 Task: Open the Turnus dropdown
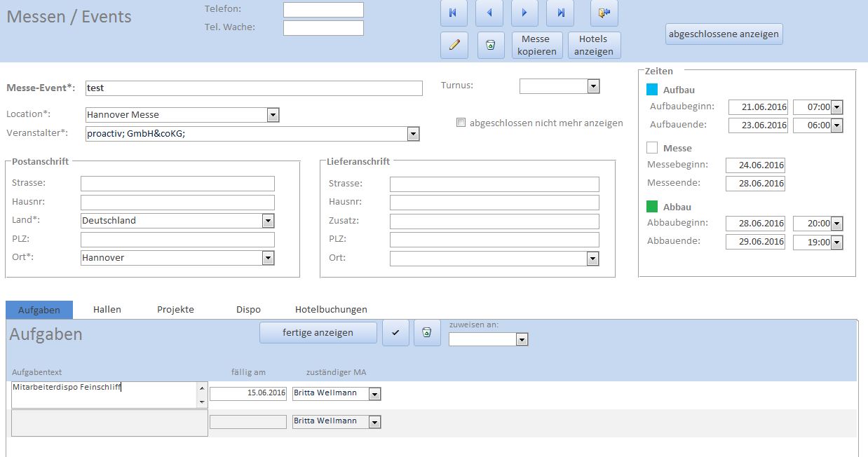click(x=593, y=86)
